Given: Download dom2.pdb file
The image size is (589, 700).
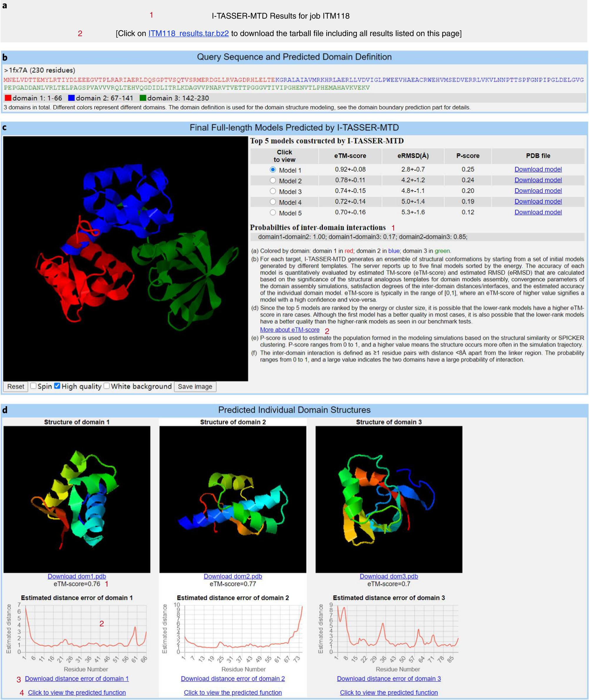Looking at the screenshot, I should (233, 576).
